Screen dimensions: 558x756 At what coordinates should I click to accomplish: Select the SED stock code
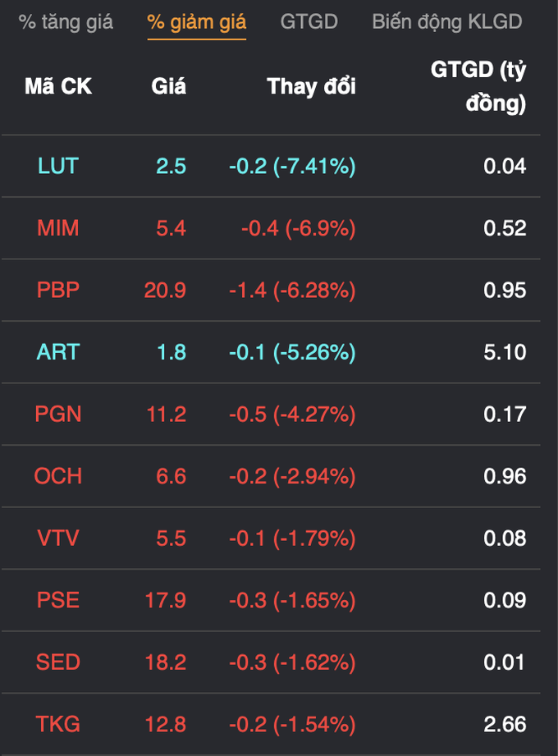coord(58,662)
